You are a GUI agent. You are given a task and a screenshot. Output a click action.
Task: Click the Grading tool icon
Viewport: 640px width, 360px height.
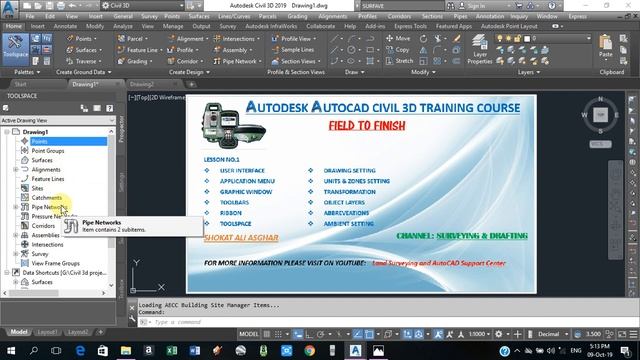[121, 61]
